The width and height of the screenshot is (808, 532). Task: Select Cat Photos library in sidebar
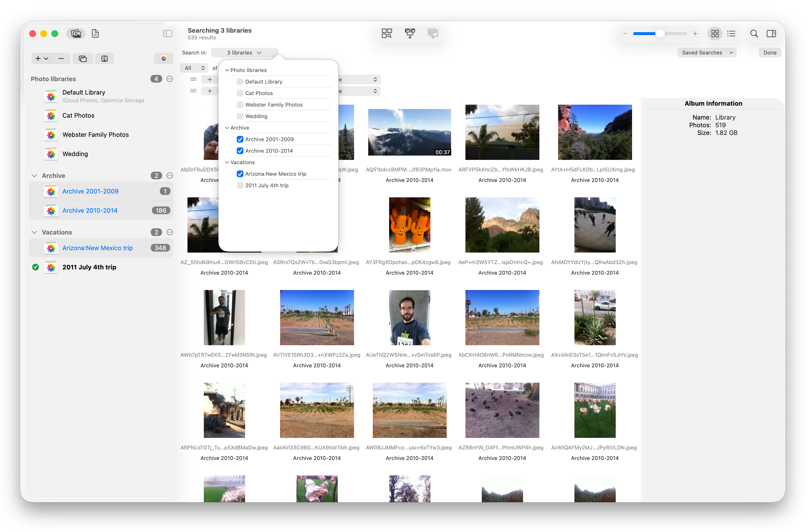pyautogui.click(x=78, y=116)
